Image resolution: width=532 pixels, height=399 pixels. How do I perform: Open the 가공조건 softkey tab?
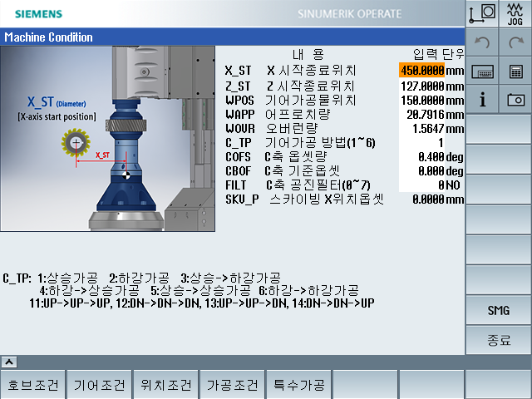coord(233,385)
